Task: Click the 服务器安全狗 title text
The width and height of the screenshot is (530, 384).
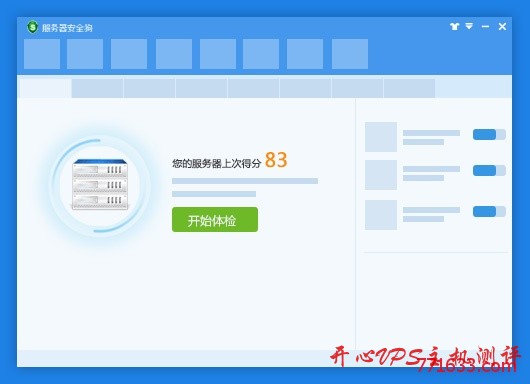Action: (x=67, y=28)
